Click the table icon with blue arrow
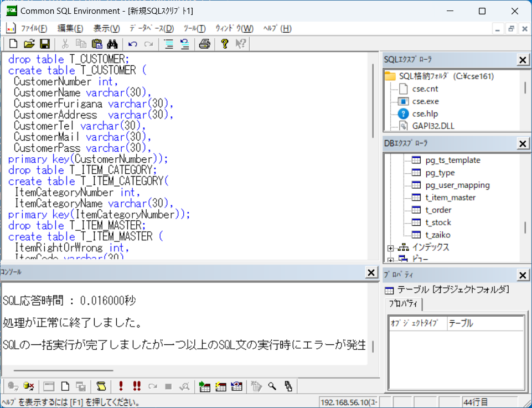Screen dimensions: 532x408 [236, 386]
